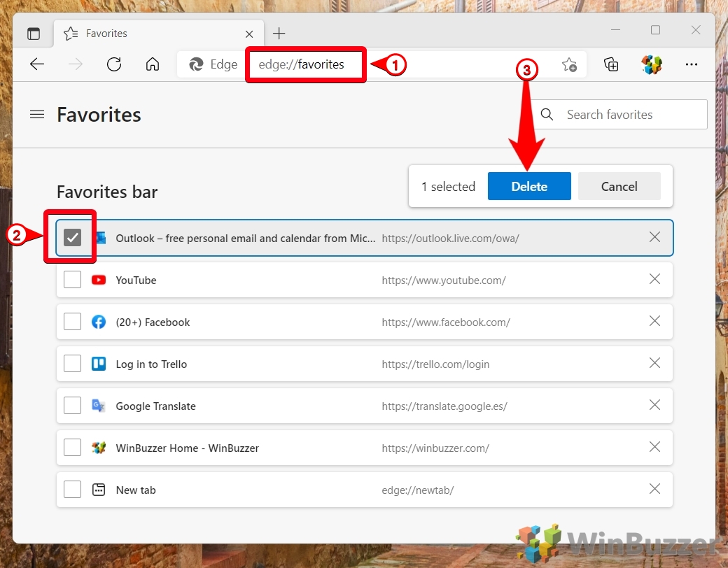Click the Facebook favicon icon
Screen dimensions: 728x568
tap(99, 322)
